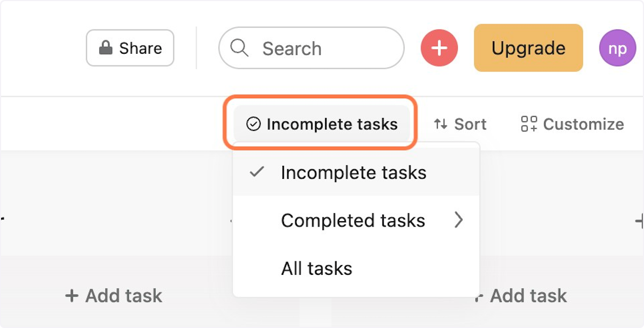Click the magnifying glass search icon

pos(239,48)
